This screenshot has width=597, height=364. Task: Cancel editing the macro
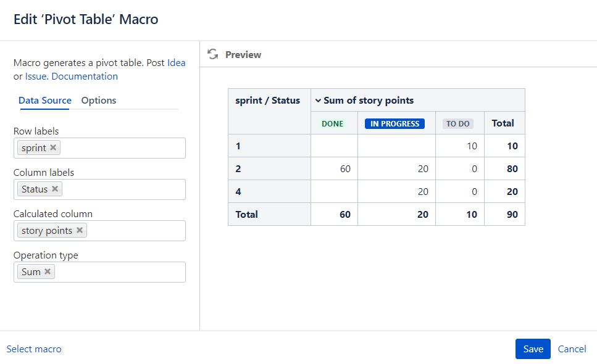point(572,349)
